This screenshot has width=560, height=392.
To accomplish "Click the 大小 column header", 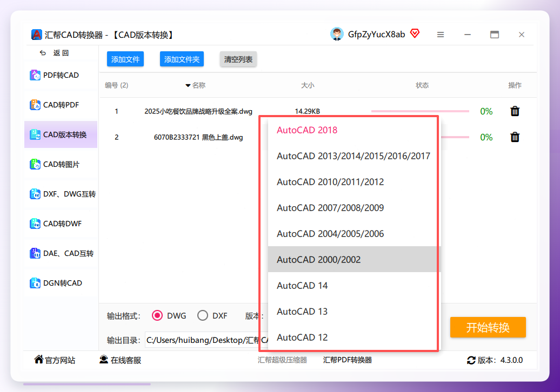I will pos(308,85).
